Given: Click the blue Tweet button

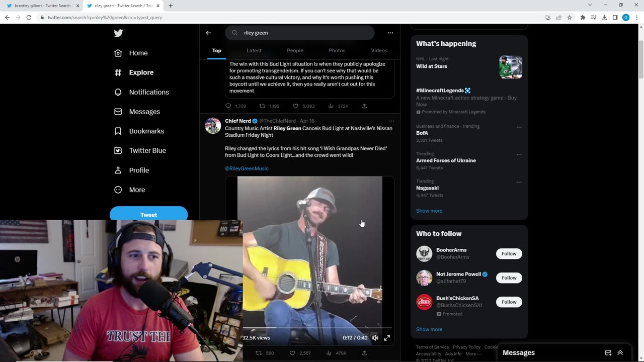Looking at the screenshot, I should click(x=148, y=214).
